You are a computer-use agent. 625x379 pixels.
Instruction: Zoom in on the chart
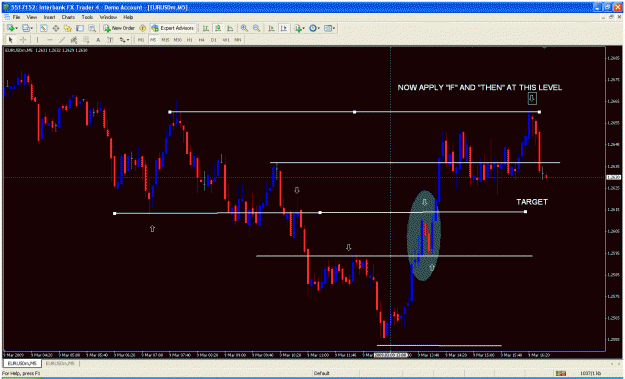[x=244, y=28]
